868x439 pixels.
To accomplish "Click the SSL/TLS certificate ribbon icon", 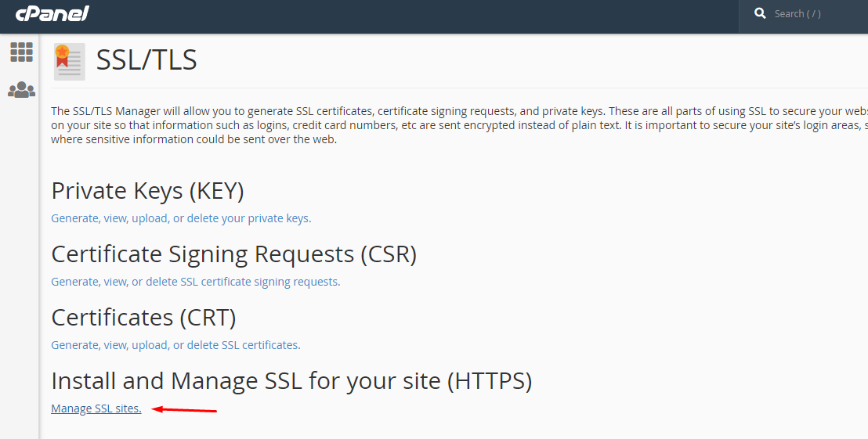I will (69, 62).
